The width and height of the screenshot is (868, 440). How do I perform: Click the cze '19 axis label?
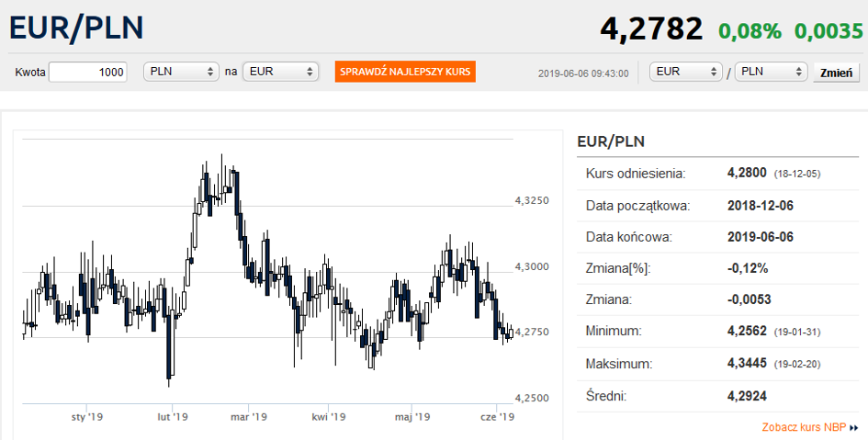click(x=497, y=417)
